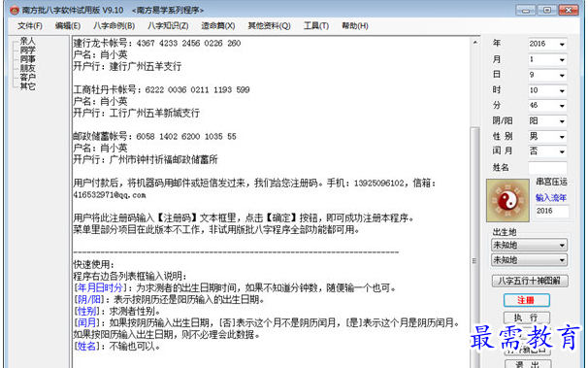Viewport: 588px width, 368px height.
Task: Click the 建行龙卡帐号 account line
Action: (157, 43)
